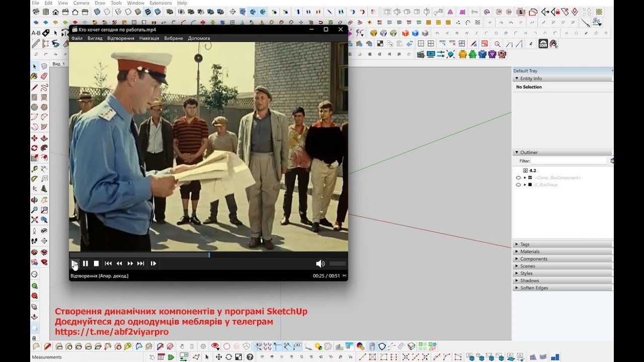This screenshot has width=644, height=362.
Task: Select the Zoom magnifier tool
Action: 35,210
